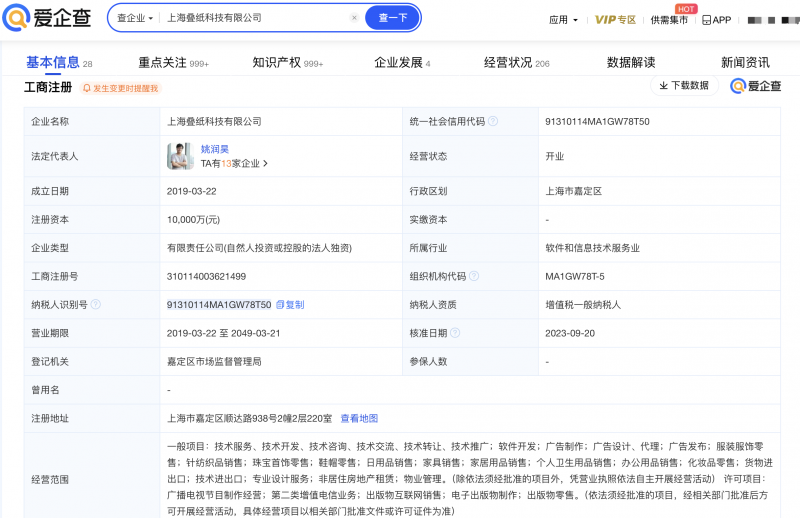Click the 工商注册 section heading
Screen dimensions: 800x518
click(48, 87)
